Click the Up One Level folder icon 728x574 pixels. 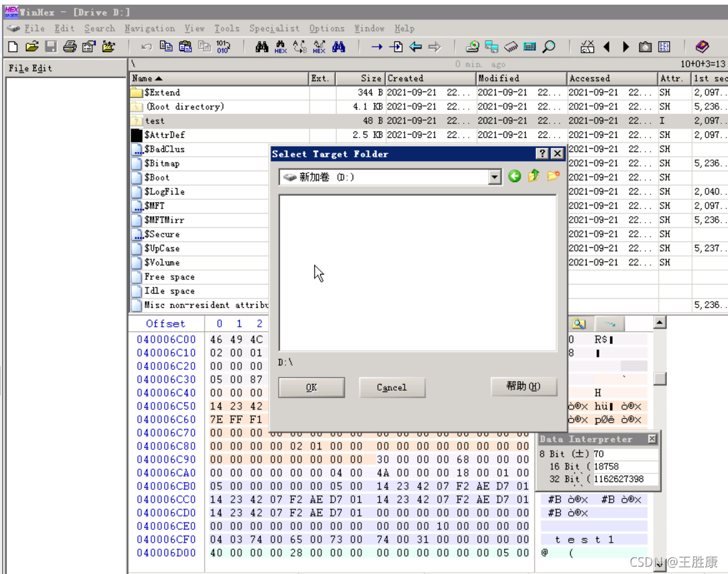click(534, 176)
